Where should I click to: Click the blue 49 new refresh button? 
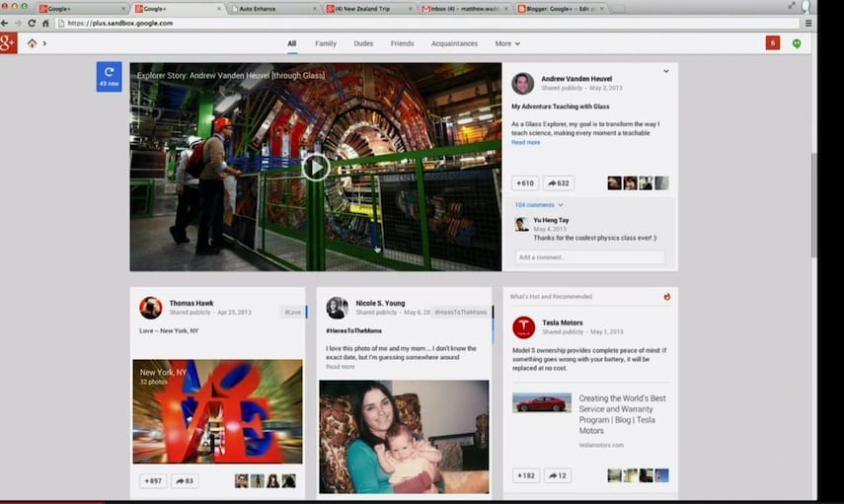[x=109, y=77]
